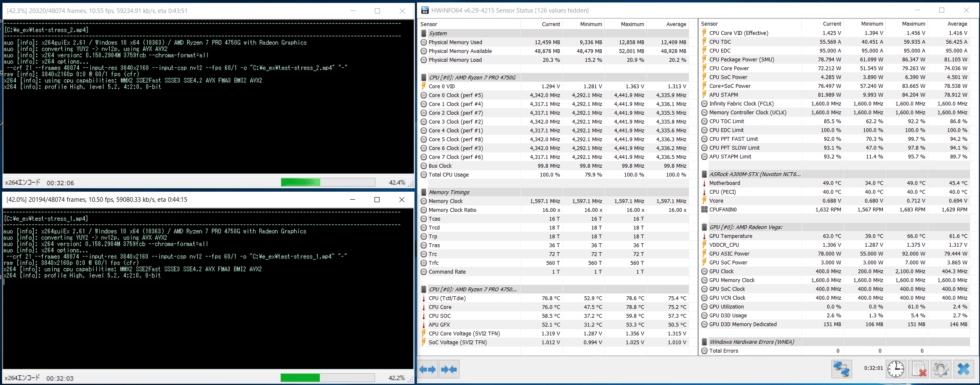
Task: Click the blue X close sensors button
Action: point(964,369)
